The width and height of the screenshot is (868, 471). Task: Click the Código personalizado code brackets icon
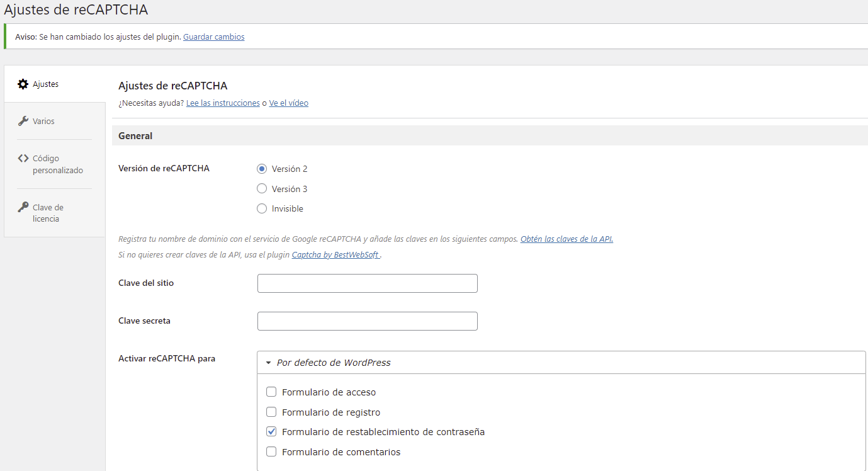(x=23, y=158)
